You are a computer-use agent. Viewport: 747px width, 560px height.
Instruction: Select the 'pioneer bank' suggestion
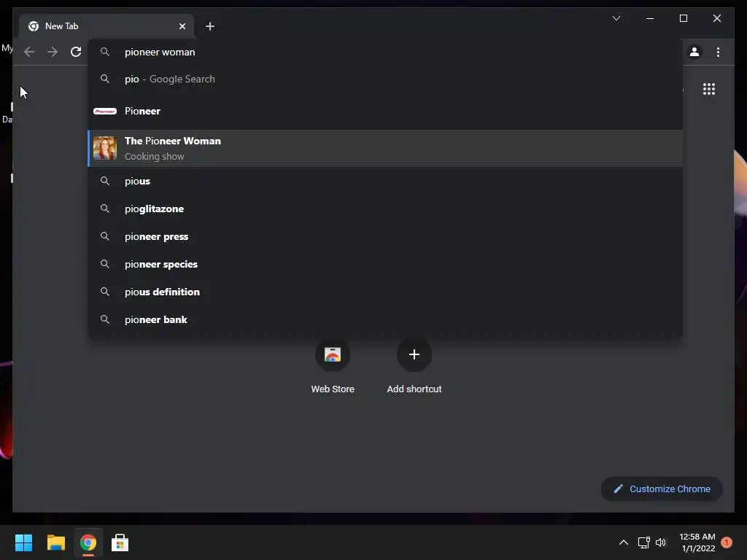click(385, 319)
